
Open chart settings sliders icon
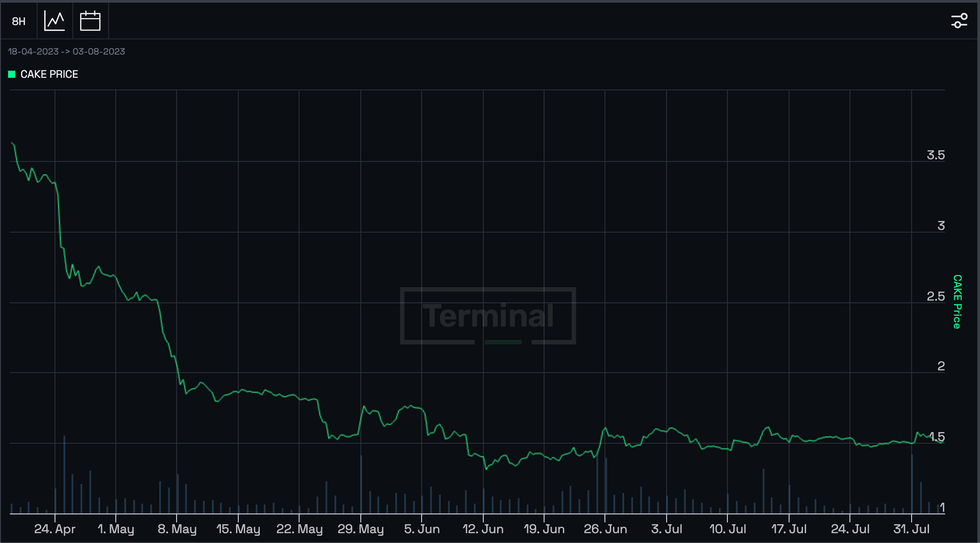pyautogui.click(x=959, y=21)
